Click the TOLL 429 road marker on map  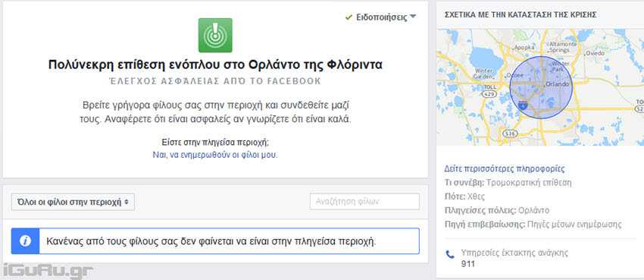[x=490, y=91]
